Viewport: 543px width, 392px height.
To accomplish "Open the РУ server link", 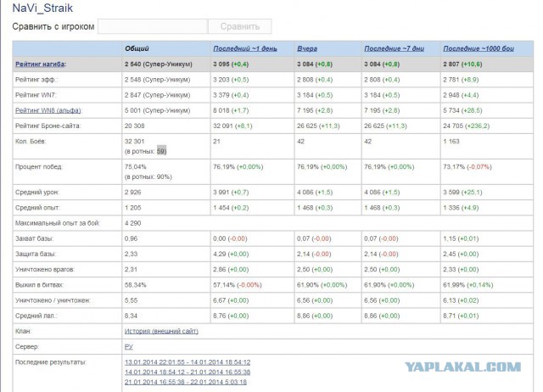I will 128,347.
